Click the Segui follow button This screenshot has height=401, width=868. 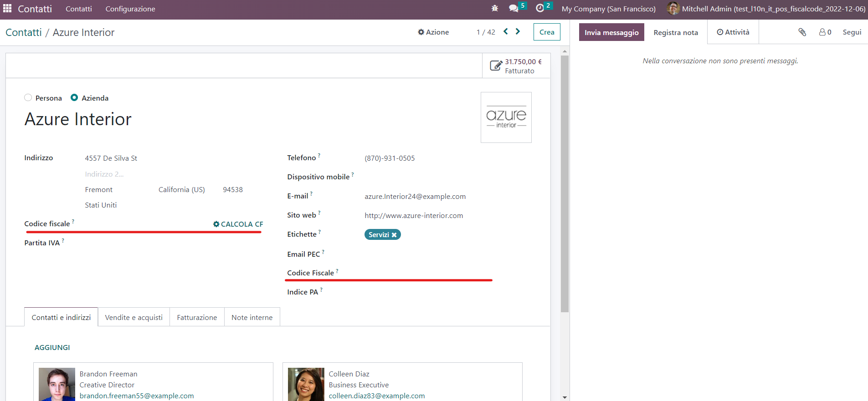(852, 32)
